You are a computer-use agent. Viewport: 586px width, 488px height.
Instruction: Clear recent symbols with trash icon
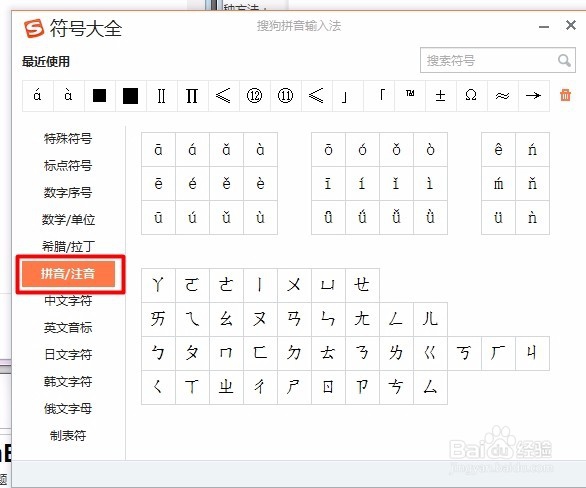click(x=565, y=95)
